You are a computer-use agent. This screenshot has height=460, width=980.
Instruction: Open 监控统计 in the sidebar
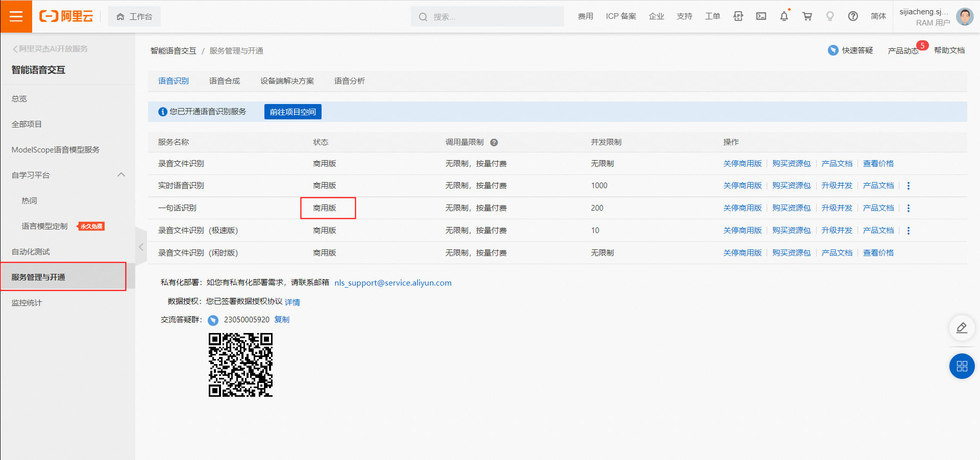(27, 303)
